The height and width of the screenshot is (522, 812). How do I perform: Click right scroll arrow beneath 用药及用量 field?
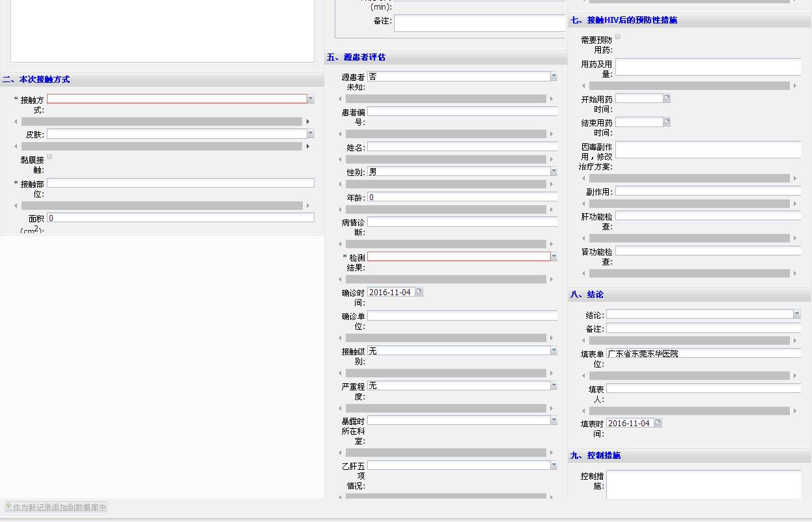point(795,86)
